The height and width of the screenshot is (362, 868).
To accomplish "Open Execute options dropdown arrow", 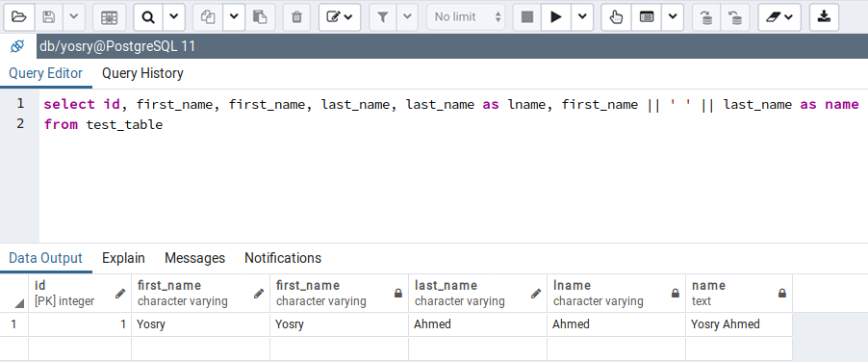I will tap(582, 17).
